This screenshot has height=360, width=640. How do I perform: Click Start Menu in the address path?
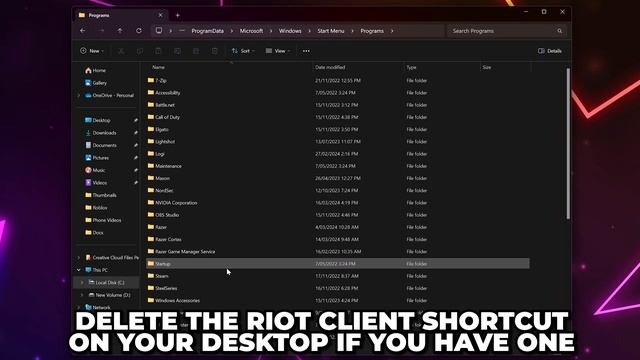coord(331,31)
